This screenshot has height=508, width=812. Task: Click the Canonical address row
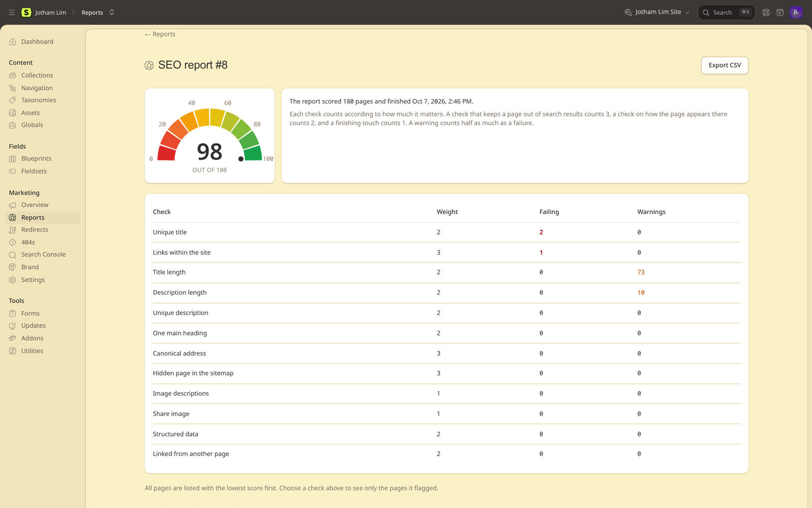(447, 353)
